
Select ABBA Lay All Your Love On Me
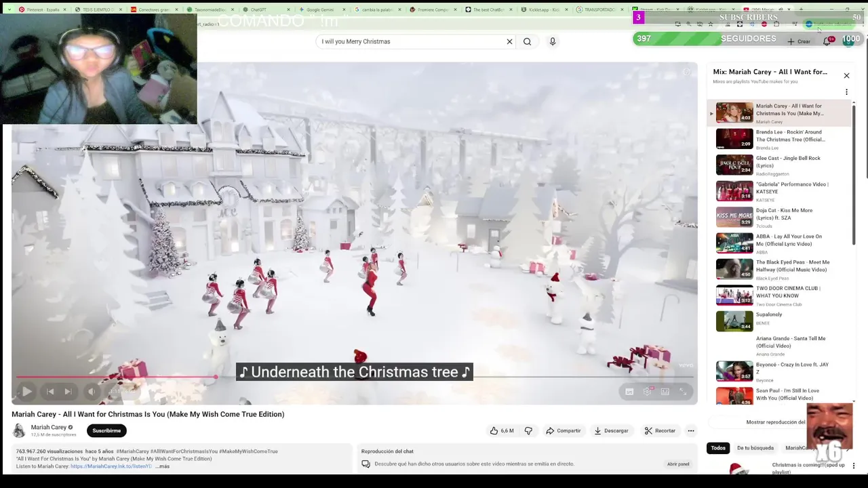coord(780,243)
